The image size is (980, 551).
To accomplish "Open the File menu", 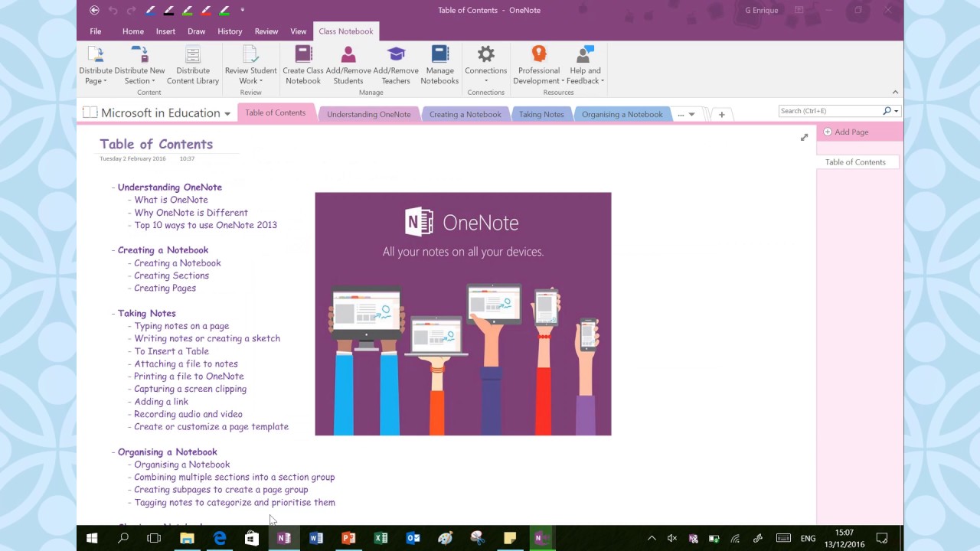I will (x=96, y=31).
